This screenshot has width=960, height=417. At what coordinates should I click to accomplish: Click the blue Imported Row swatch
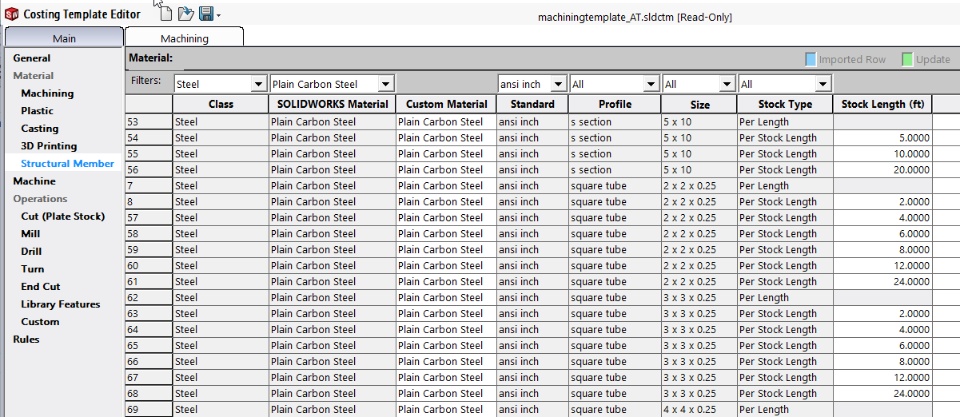coord(810,59)
